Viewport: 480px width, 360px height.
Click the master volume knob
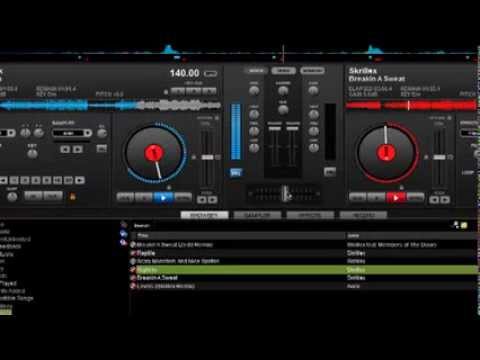coord(283,90)
